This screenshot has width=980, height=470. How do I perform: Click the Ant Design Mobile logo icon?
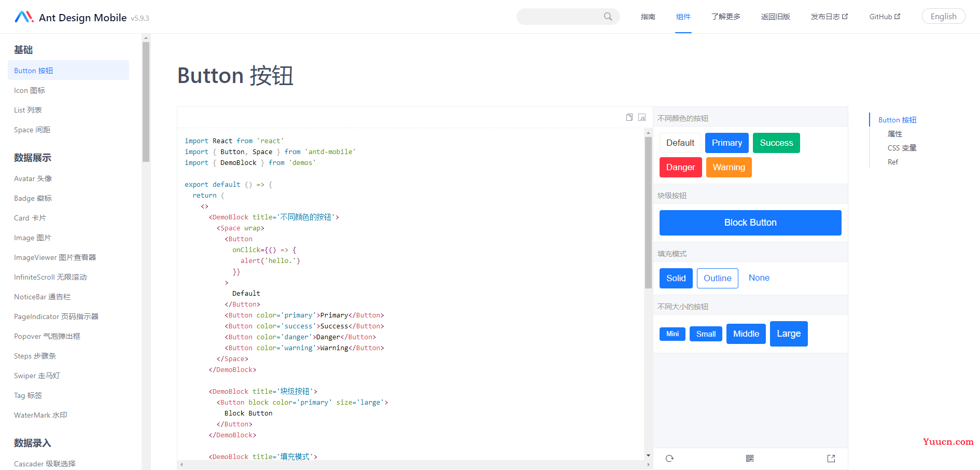24,17
